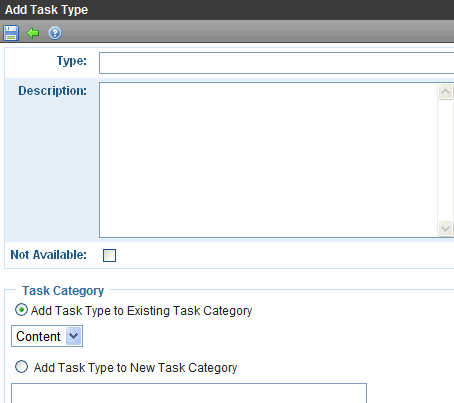Select the Existing Task Category radio button

pos(21,310)
